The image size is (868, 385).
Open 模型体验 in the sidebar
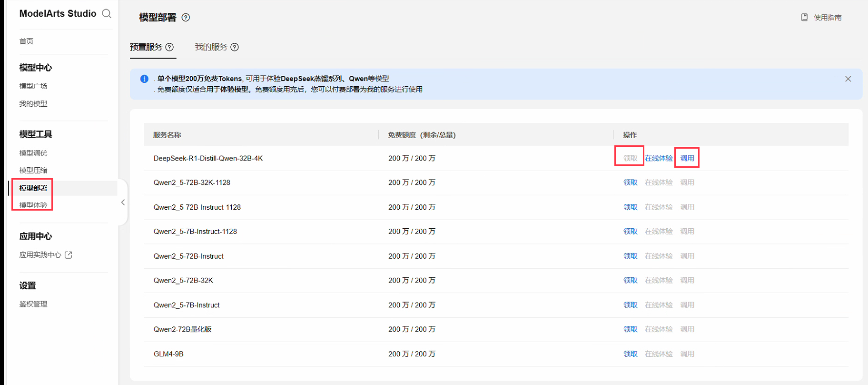(33, 205)
